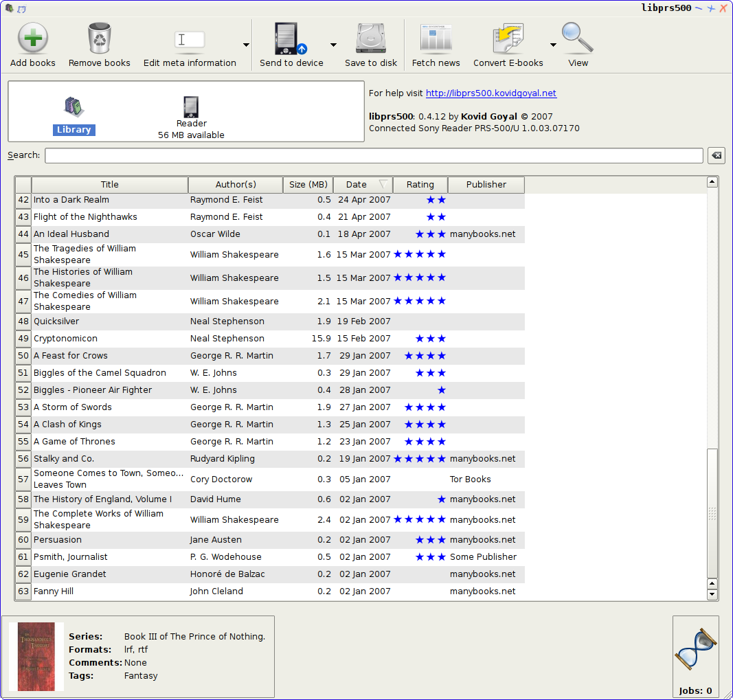Click the Save to disk icon

371,38
